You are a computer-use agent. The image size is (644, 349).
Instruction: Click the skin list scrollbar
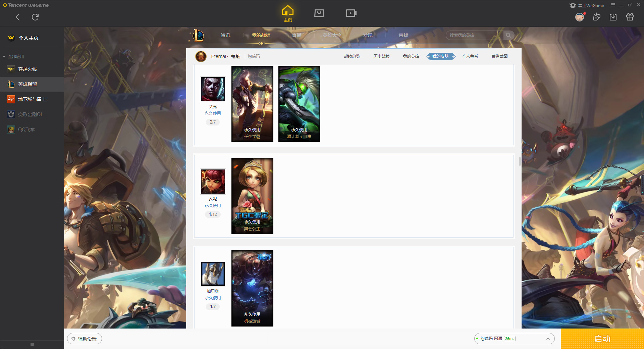click(x=520, y=161)
